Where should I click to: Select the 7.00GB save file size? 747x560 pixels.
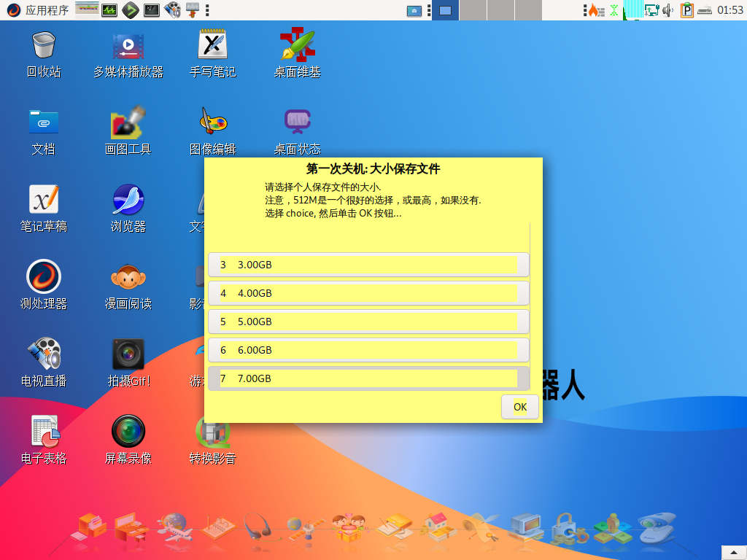pyautogui.click(x=368, y=378)
